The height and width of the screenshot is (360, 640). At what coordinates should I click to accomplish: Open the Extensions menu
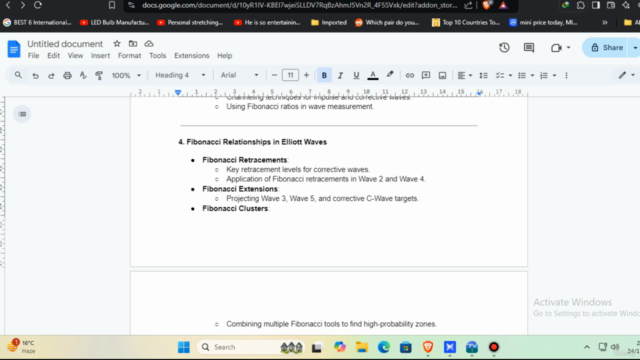[191, 56]
